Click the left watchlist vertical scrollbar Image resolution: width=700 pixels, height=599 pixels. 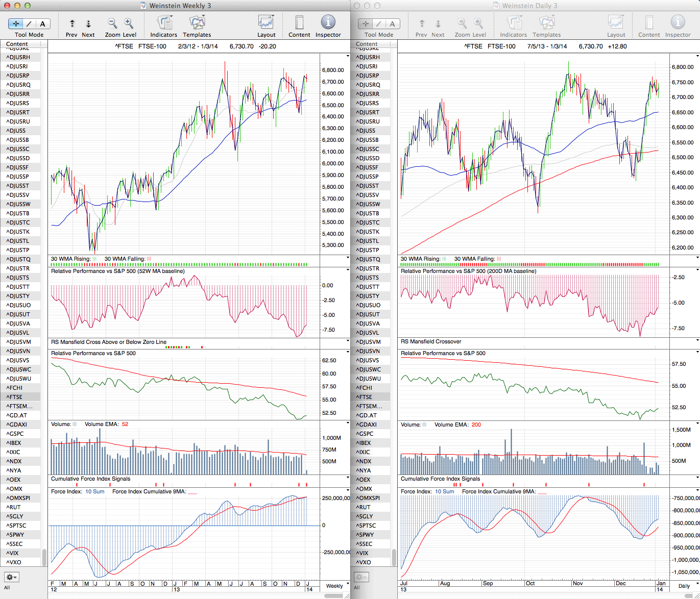44,557
